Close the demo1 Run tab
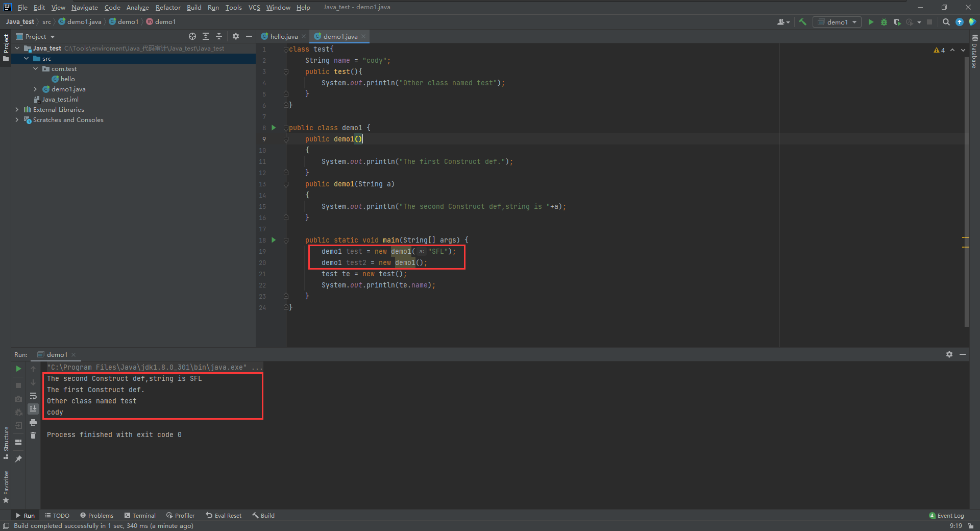This screenshot has width=980, height=531. (x=73, y=355)
